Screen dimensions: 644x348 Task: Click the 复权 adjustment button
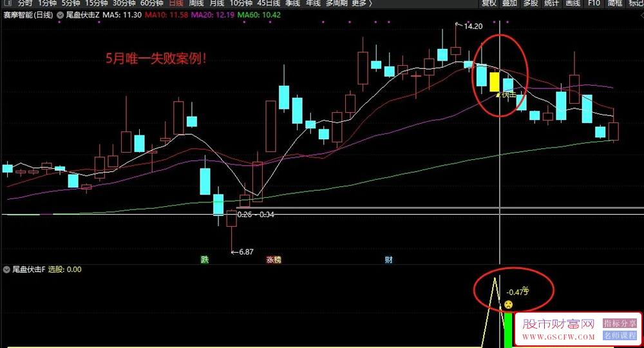489,3
